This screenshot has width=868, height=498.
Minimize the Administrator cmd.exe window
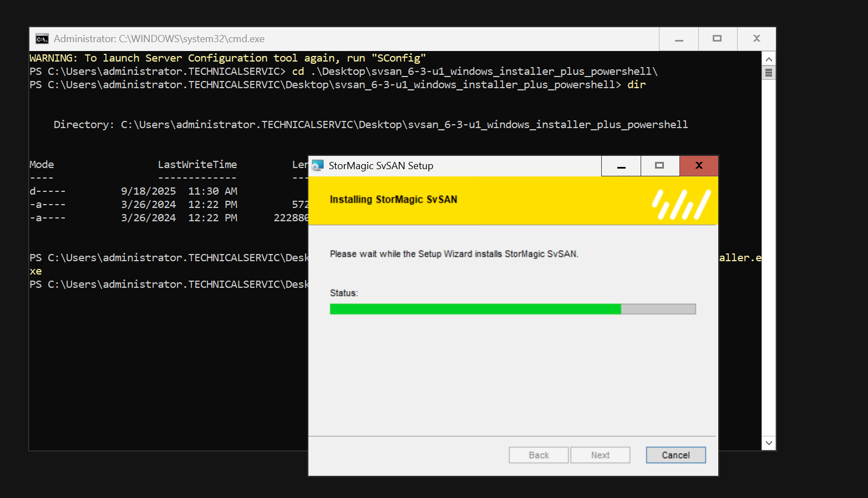[x=679, y=39]
